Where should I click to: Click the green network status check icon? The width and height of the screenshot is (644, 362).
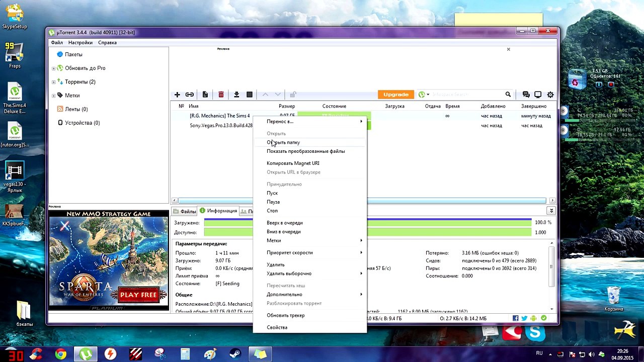[x=543, y=318]
